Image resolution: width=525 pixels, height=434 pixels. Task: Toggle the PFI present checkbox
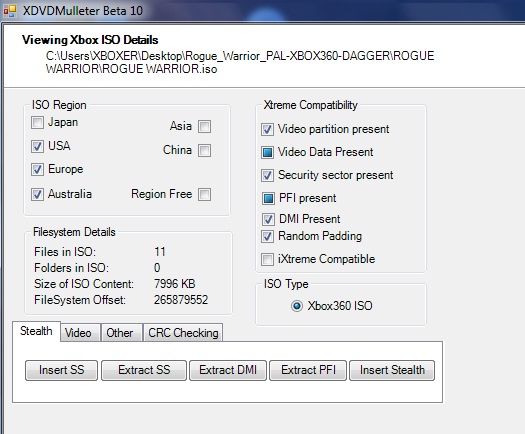click(x=268, y=198)
